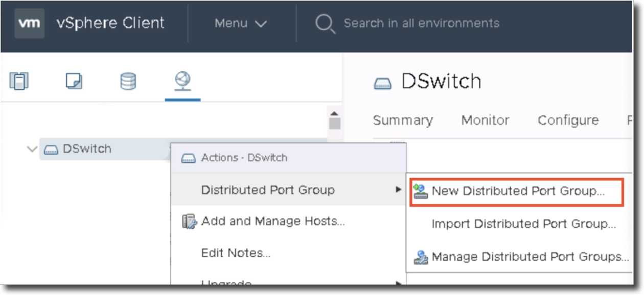This screenshot has width=644, height=295.
Task: Click the DSwitch icon in the tree
Action: [51, 150]
